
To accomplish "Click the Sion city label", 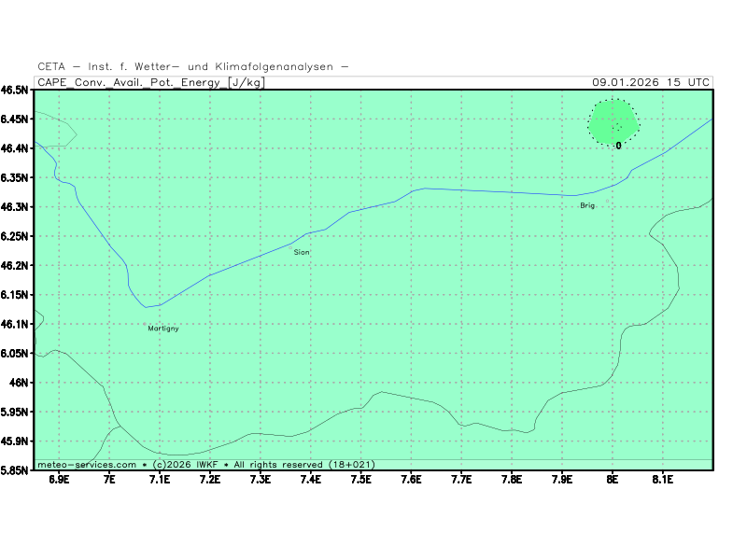I will point(302,252).
